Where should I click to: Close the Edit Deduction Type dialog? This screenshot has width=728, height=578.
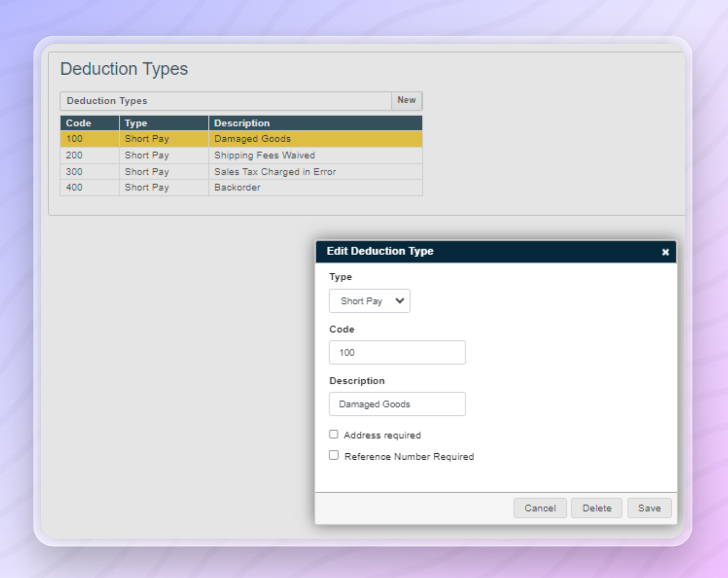[665, 252]
